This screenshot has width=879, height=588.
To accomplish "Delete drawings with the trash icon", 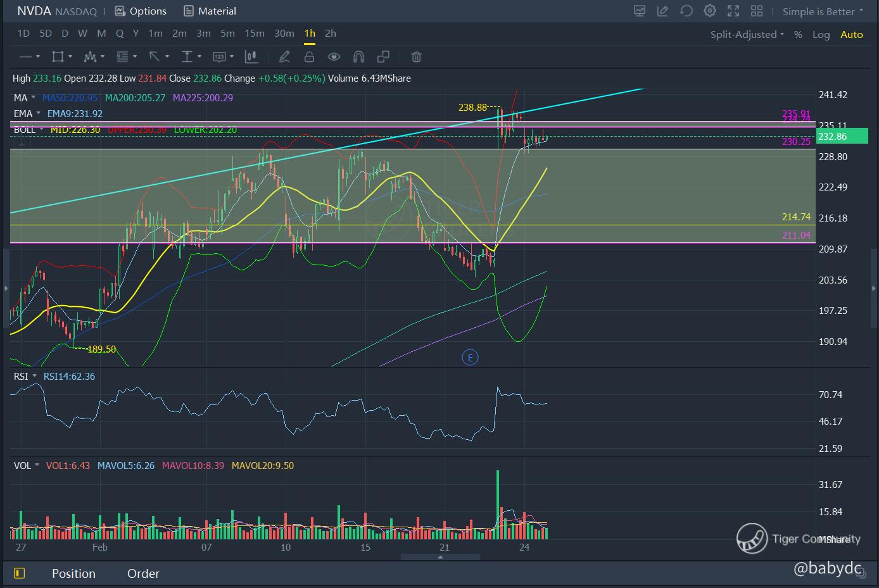I will [416, 57].
